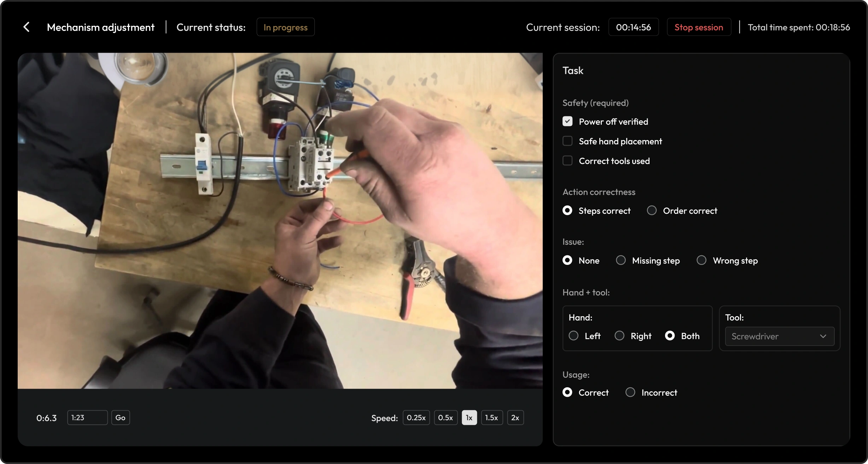Mark tool usage as Incorrect

(630, 392)
